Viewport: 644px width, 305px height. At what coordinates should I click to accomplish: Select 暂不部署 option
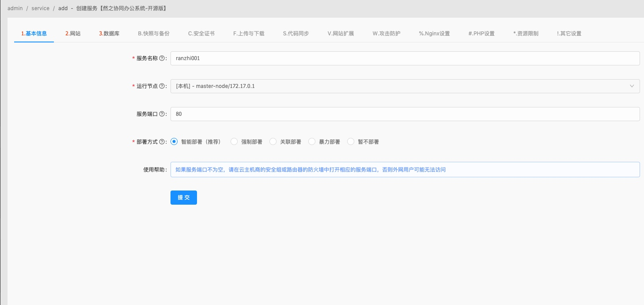coord(351,141)
